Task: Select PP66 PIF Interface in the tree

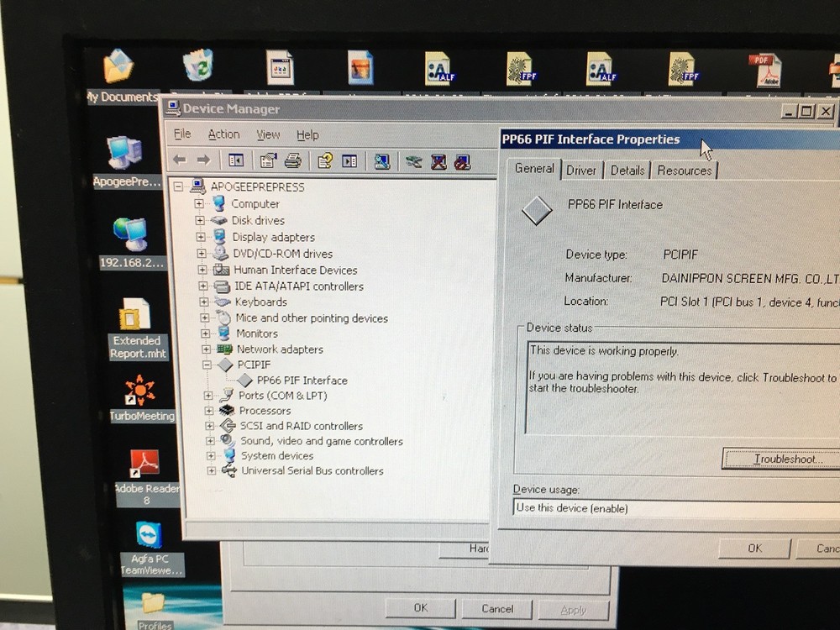Action: (x=302, y=381)
